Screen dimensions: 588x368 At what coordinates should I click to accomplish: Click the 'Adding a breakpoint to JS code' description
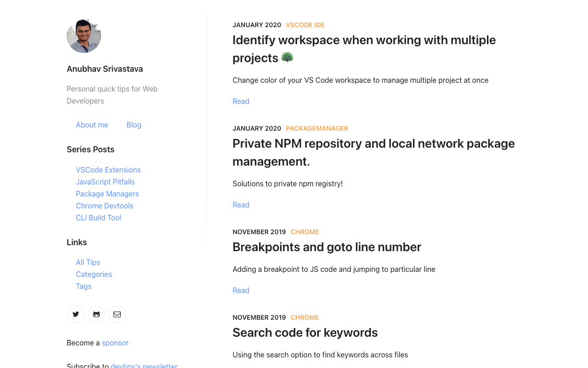coord(334,269)
